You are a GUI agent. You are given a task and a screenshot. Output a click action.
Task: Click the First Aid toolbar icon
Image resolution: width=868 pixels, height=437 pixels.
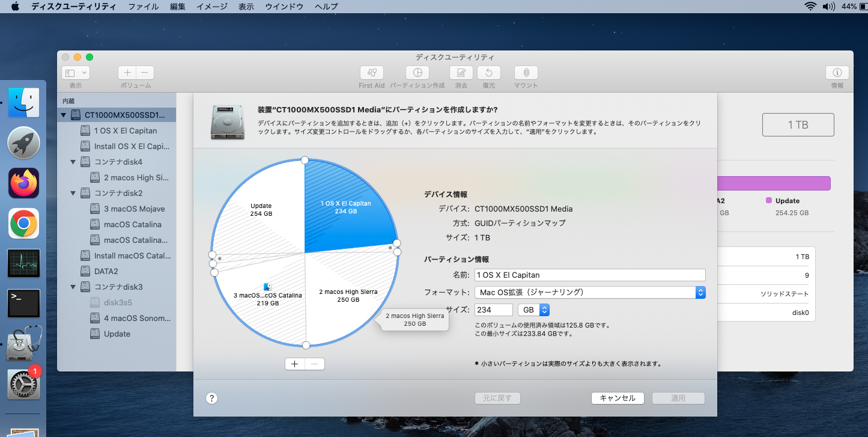371,73
